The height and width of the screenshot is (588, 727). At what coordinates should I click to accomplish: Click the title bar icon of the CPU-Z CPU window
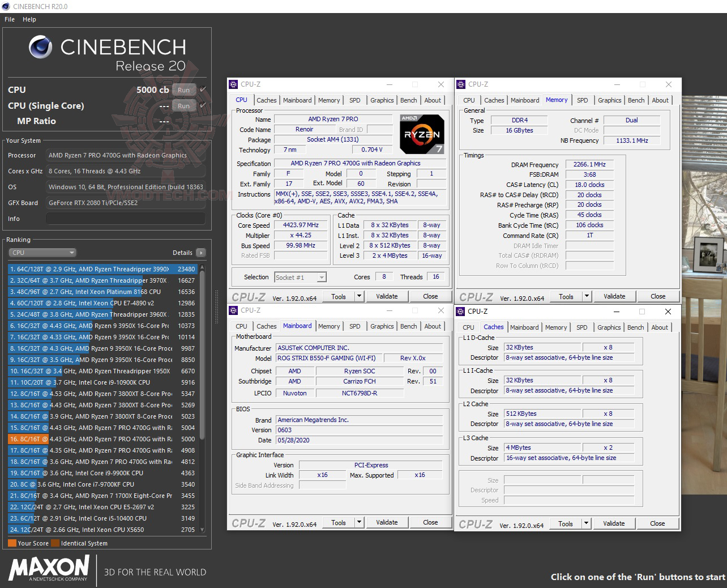[233, 84]
